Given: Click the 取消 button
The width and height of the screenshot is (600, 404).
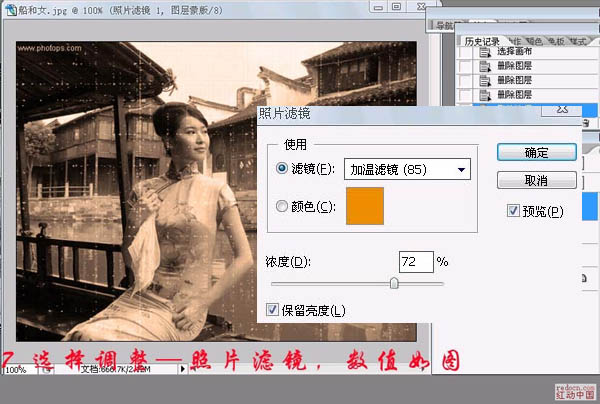Looking at the screenshot, I should [536, 180].
